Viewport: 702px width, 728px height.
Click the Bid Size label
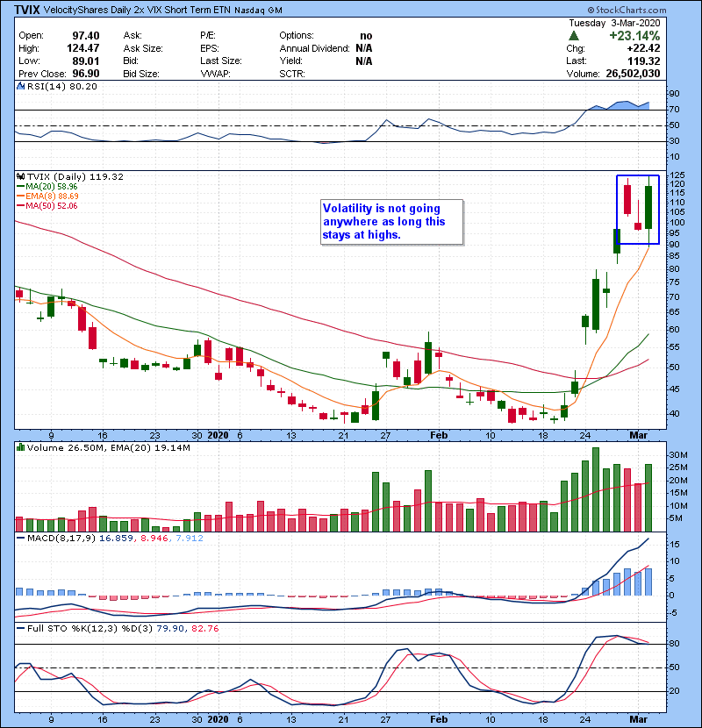pyautogui.click(x=141, y=74)
